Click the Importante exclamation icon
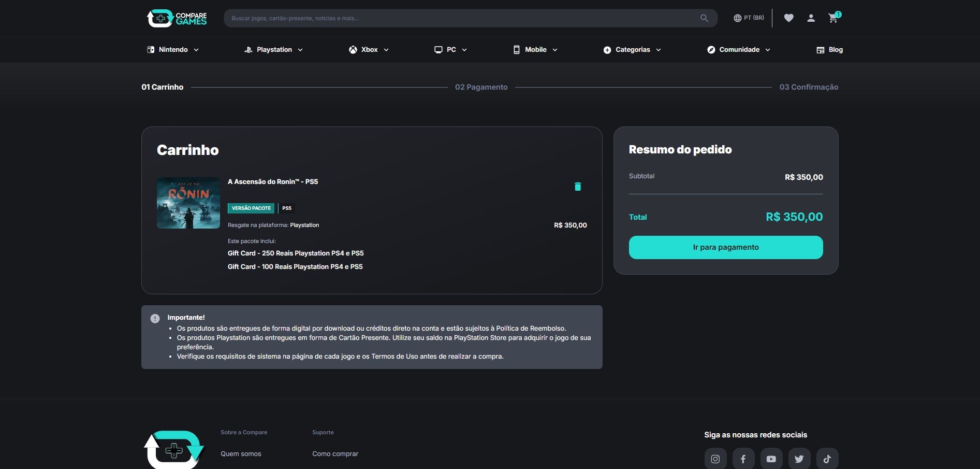 coord(155,319)
